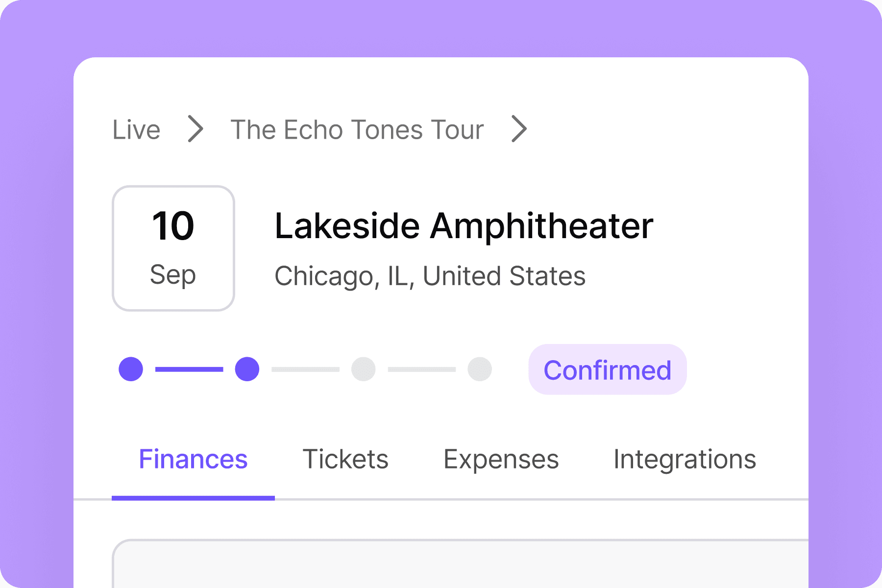Select first purple progress step dot
882x588 pixels.
[131, 369]
